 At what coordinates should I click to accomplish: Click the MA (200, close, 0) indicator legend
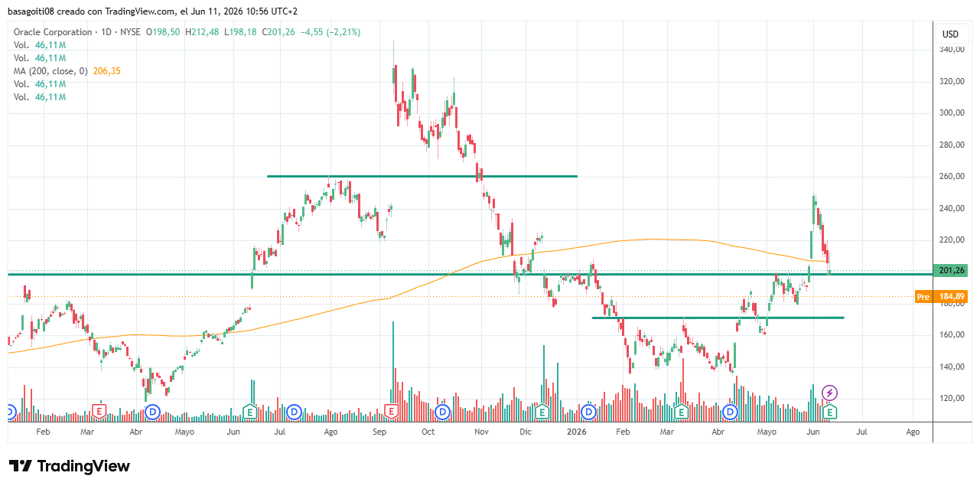[x=51, y=71]
